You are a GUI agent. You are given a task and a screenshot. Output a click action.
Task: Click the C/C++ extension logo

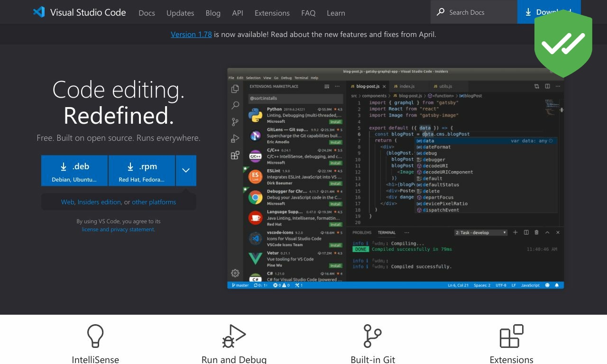tap(256, 156)
